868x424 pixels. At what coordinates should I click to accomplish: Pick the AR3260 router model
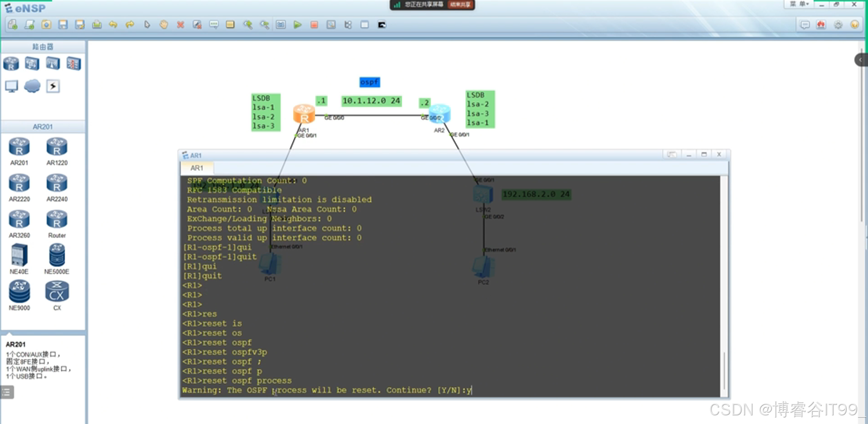pos(19,224)
